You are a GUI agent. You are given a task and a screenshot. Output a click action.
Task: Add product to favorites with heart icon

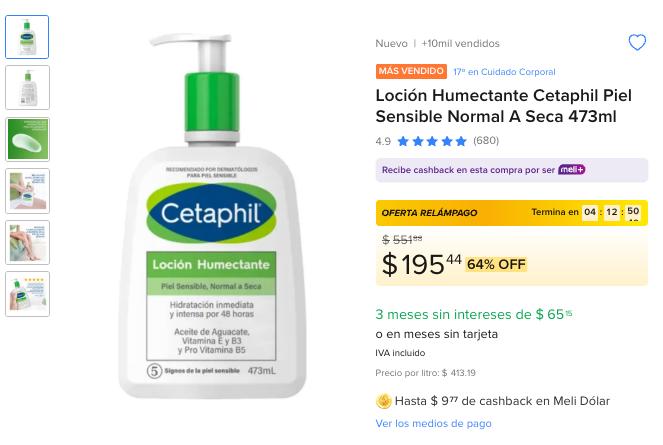coord(637,42)
